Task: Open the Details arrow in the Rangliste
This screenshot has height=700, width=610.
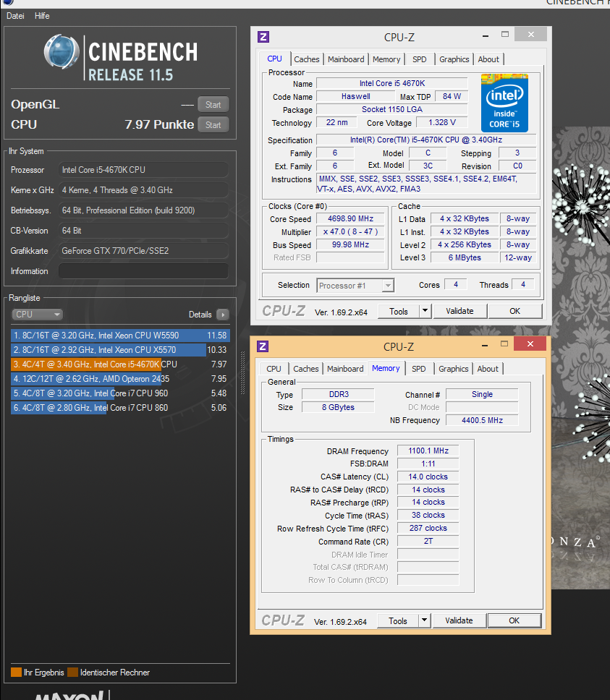Action: click(222, 315)
